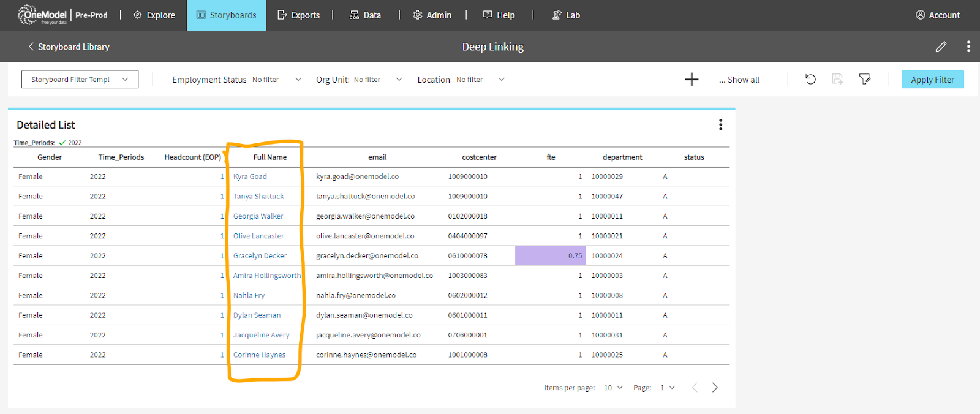980x414 pixels.
Task: Open the Detailed List tile options menu
Action: pyautogui.click(x=720, y=125)
